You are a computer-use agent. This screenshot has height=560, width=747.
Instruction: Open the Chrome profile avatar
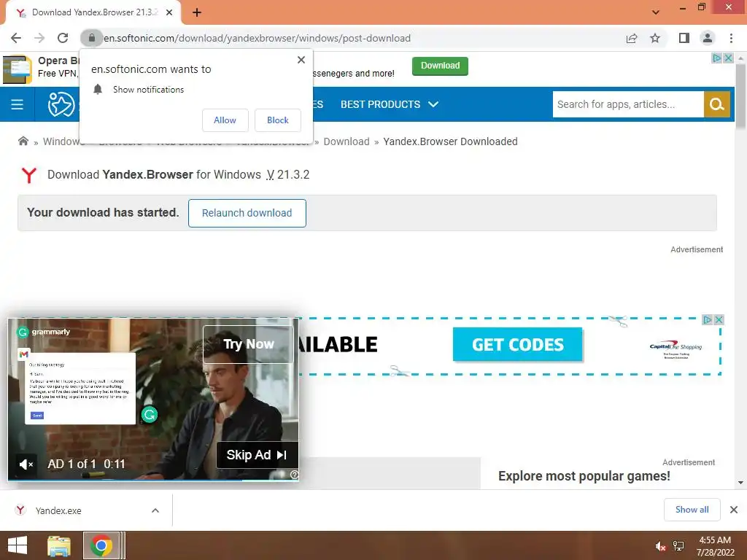point(708,38)
